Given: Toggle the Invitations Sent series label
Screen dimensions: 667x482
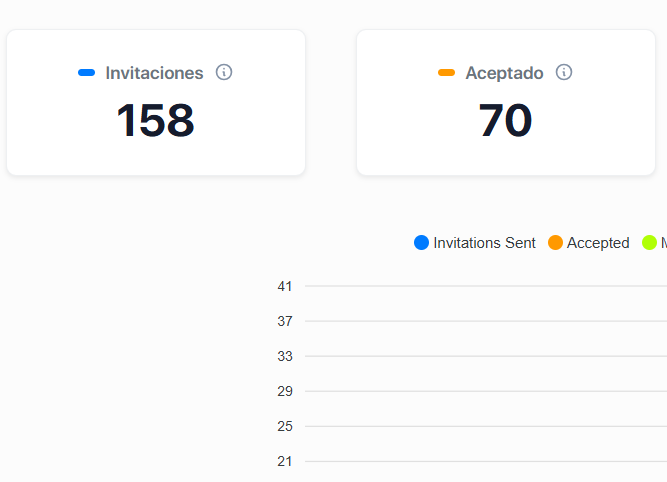Looking at the screenshot, I should pos(484,243).
